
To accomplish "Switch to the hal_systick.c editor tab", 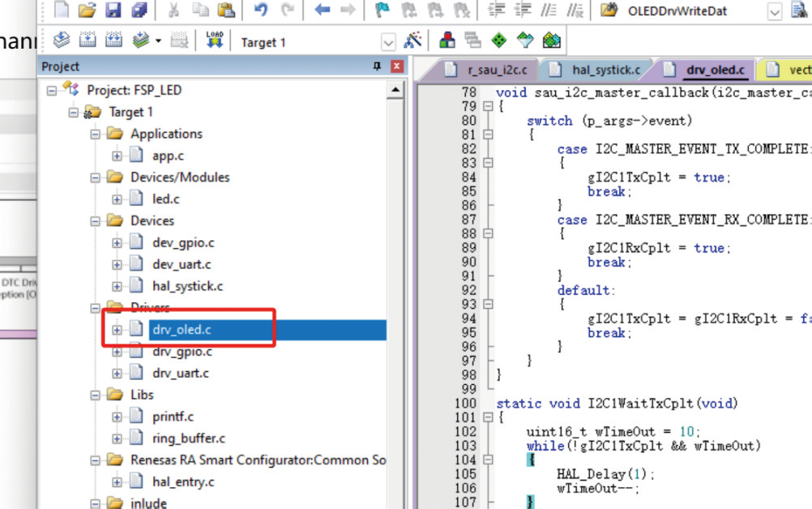I will pyautogui.click(x=595, y=70).
